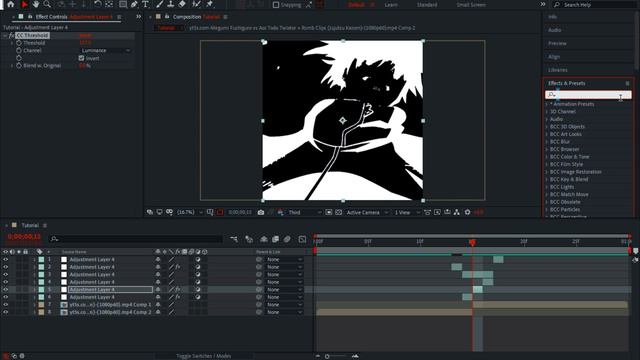The width and height of the screenshot is (640, 360).
Task: Switch to the Small Screen workspace
Action: click(471, 5)
